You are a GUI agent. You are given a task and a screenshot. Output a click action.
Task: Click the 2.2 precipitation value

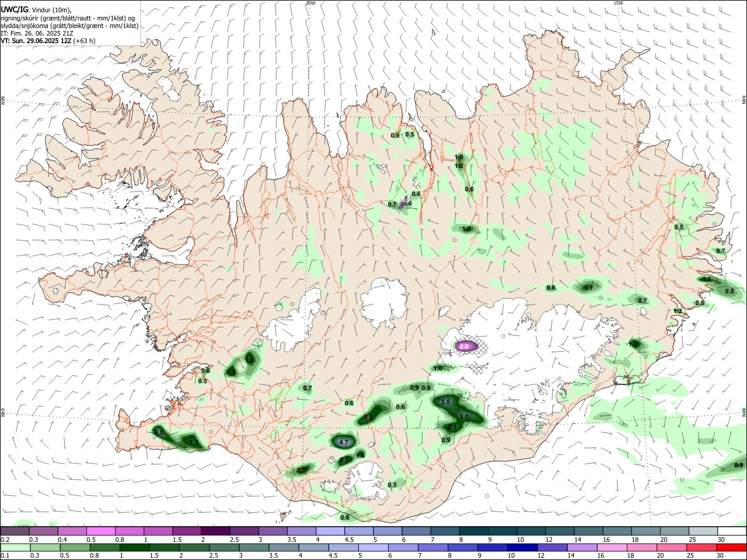click(368, 418)
